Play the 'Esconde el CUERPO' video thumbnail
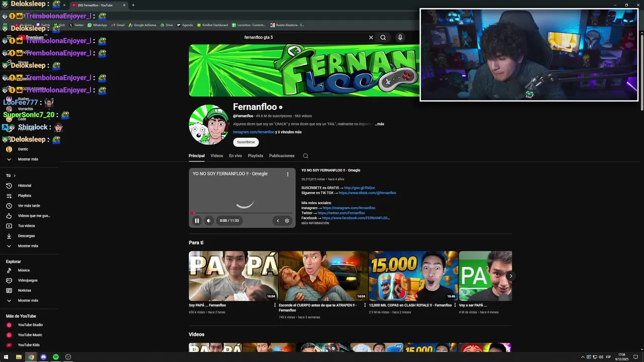The height and width of the screenshot is (362, 644). coord(323,276)
